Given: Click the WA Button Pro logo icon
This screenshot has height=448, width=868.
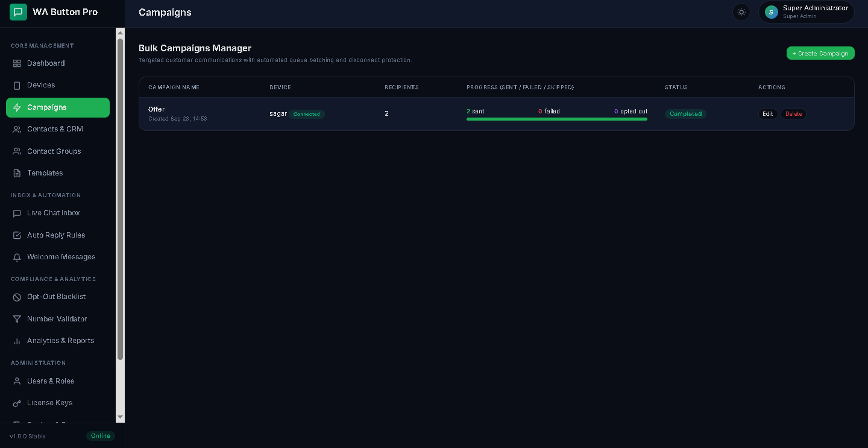Looking at the screenshot, I should 19,12.
